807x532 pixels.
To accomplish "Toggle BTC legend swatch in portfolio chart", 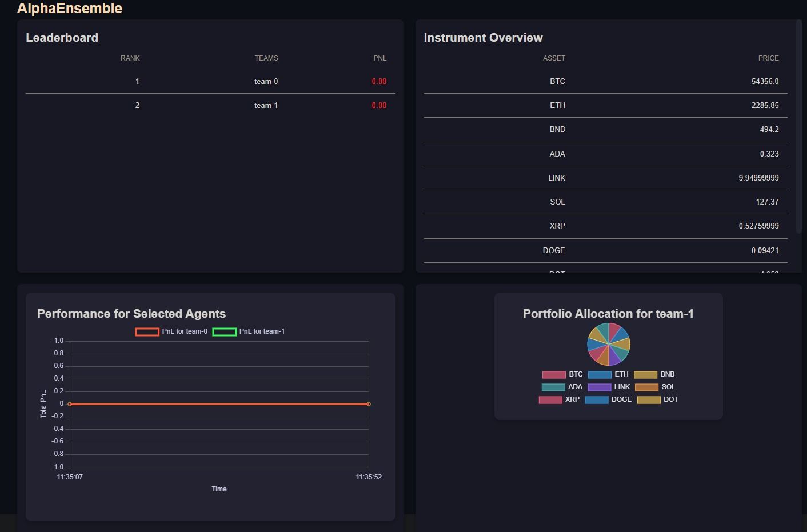I will pos(554,375).
